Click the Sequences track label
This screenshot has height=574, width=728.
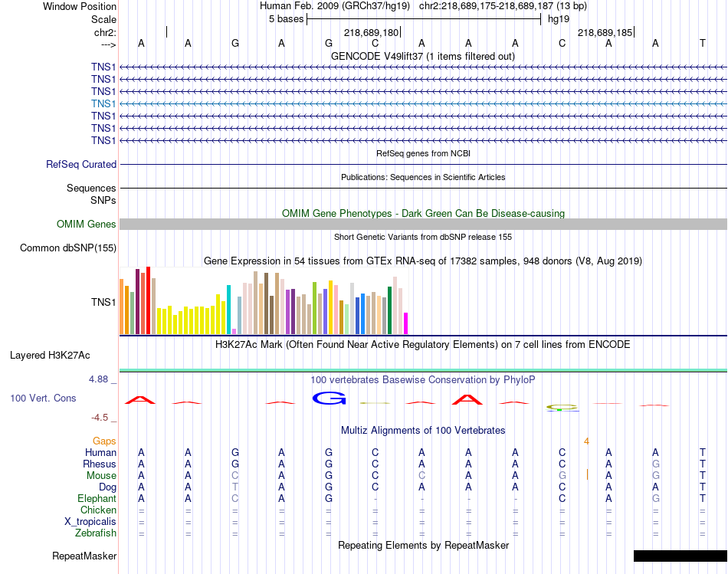click(x=91, y=188)
